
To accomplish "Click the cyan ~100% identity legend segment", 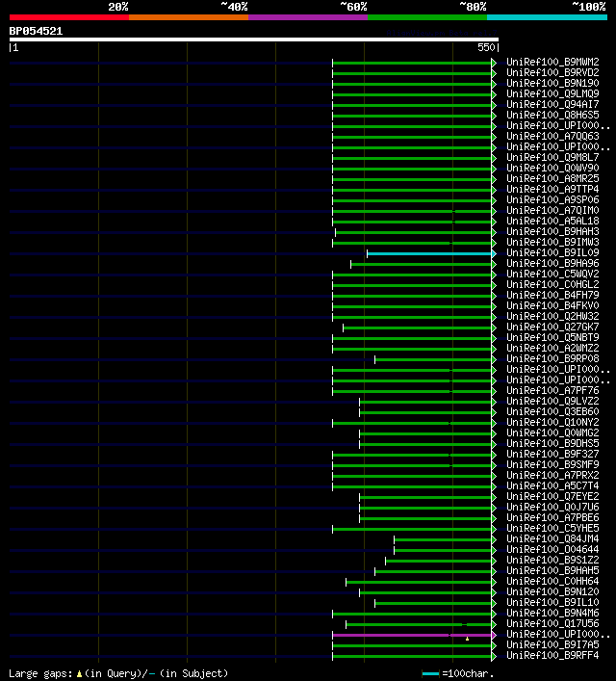I will 547,17.
